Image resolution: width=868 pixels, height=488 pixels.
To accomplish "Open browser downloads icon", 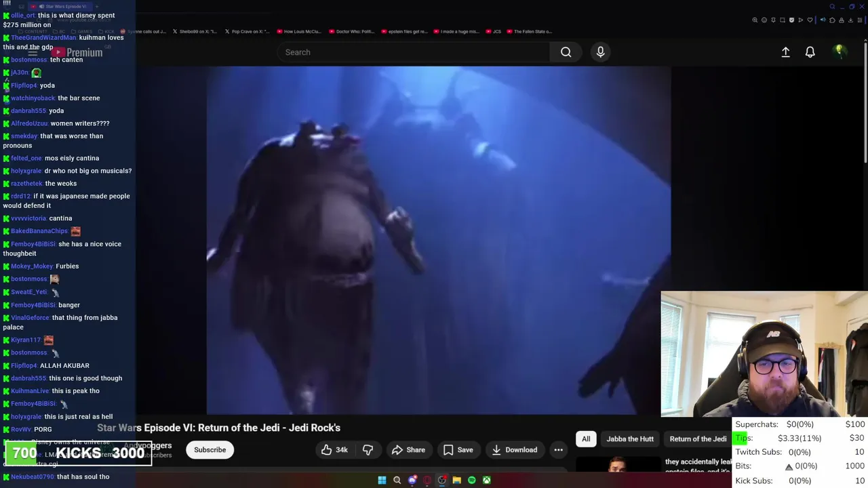I will coord(850,20).
